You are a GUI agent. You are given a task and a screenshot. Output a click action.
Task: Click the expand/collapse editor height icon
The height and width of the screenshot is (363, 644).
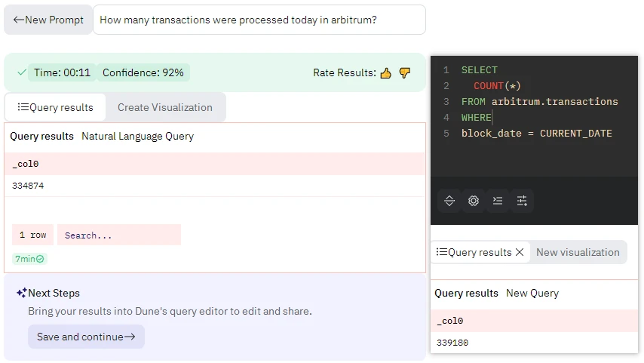click(x=449, y=201)
